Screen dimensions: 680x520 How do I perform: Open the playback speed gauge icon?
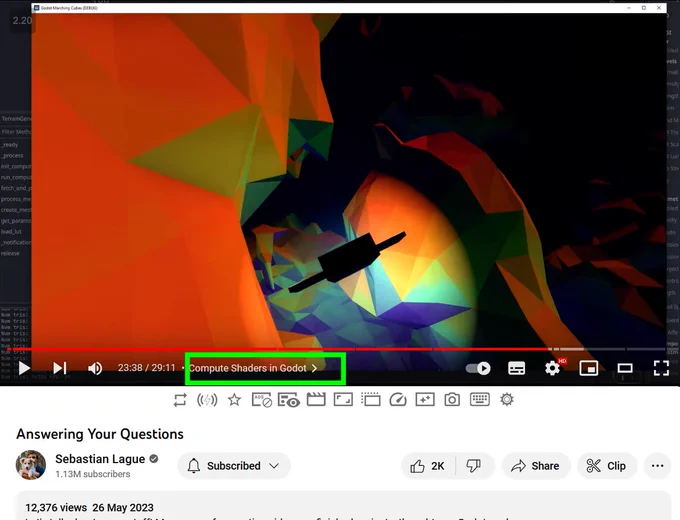tap(398, 399)
